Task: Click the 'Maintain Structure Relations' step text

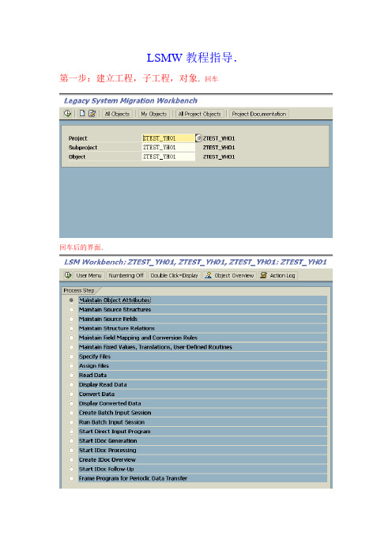Action: point(117,328)
